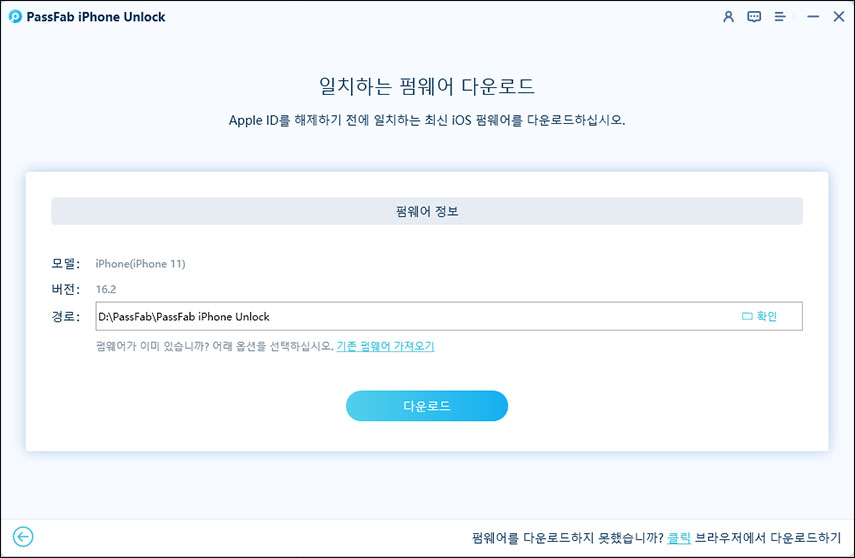Click the firmware save path field

(x=449, y=316)
